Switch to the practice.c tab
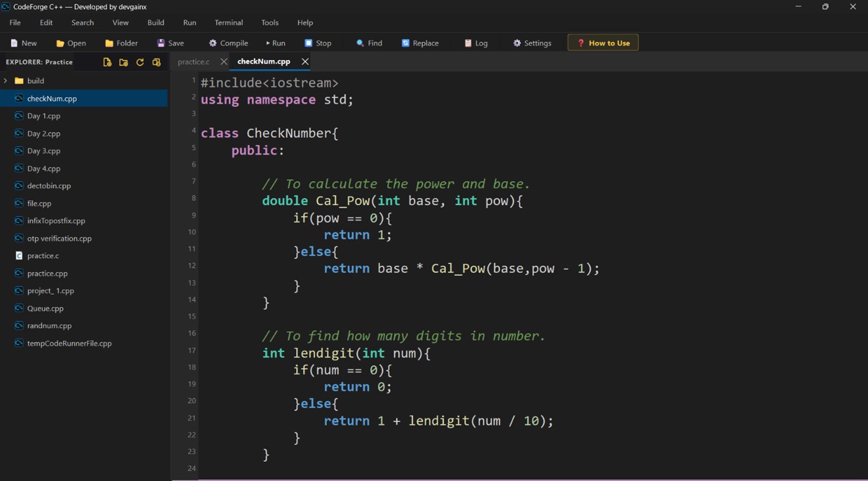 click(x=194, y=61)
